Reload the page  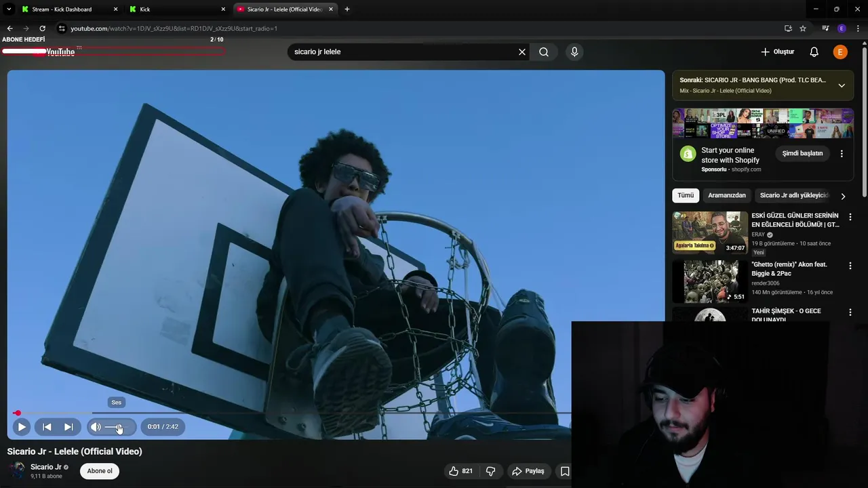[42, 28]
